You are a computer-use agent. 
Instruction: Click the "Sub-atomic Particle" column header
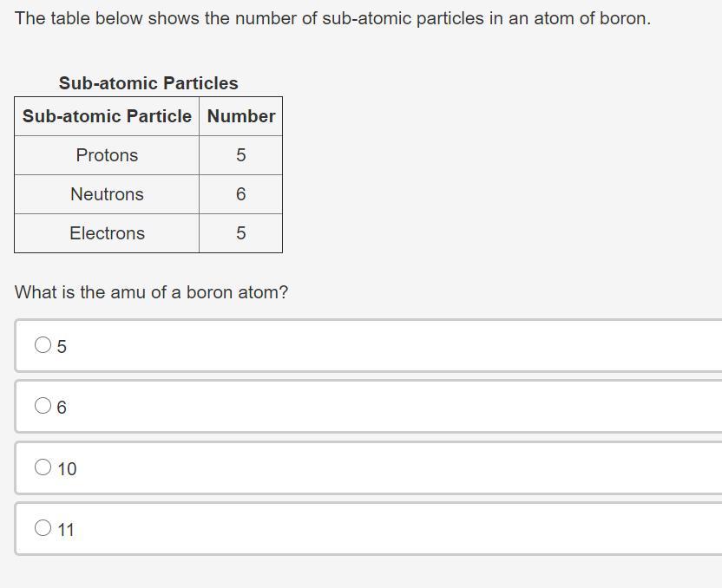107,116
